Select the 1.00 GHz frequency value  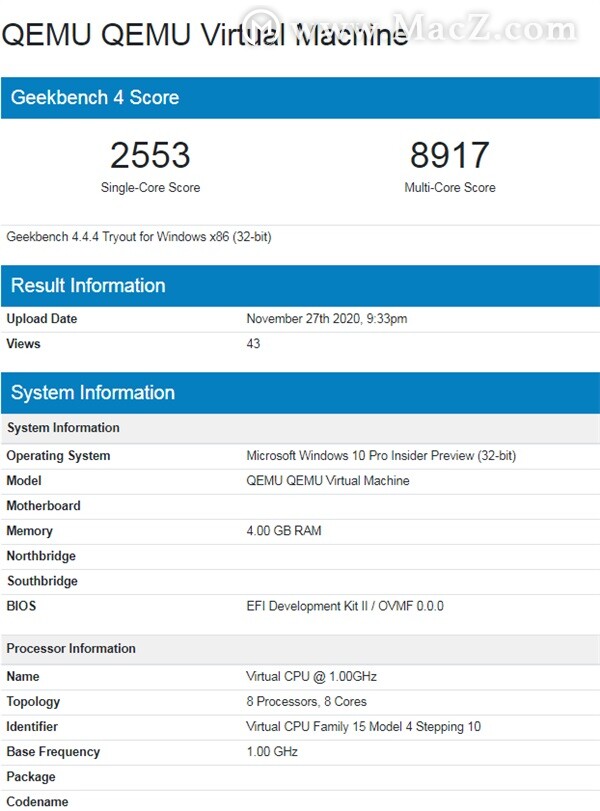tap(272, 752)
